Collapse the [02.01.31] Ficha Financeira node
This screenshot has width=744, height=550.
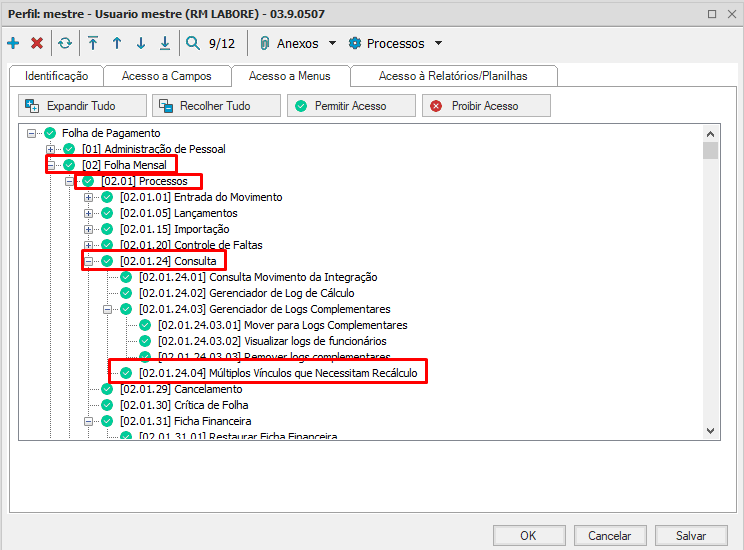point(89,421)
